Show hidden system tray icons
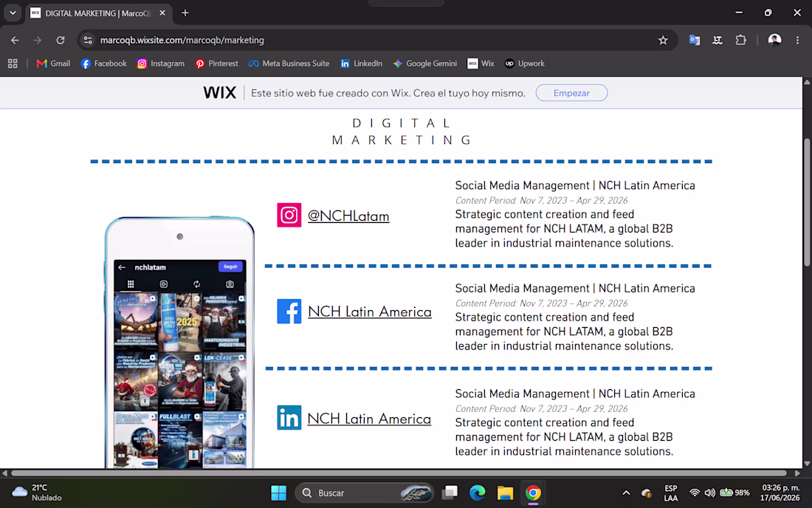This screenshot has width=812, height=508. [x=626, y=493]
